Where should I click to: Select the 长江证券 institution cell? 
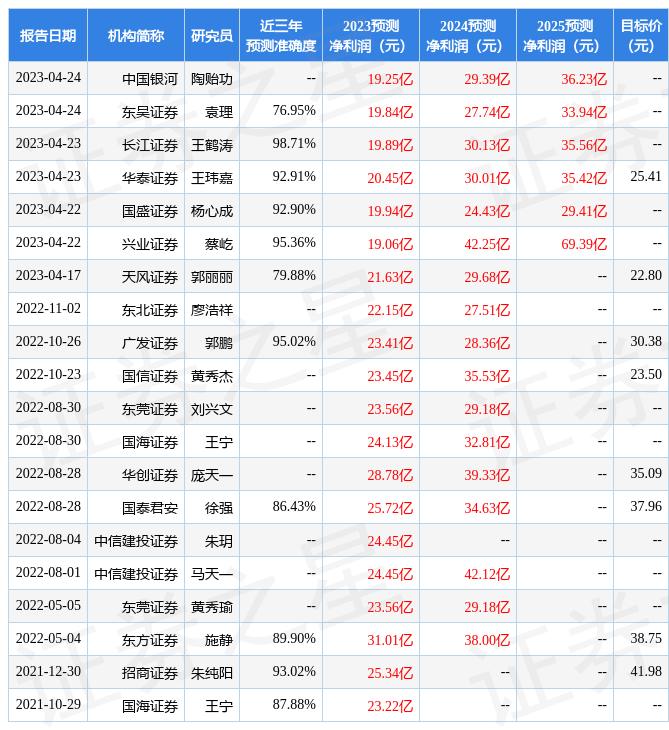pyautogui.click(x=150, y=145)
